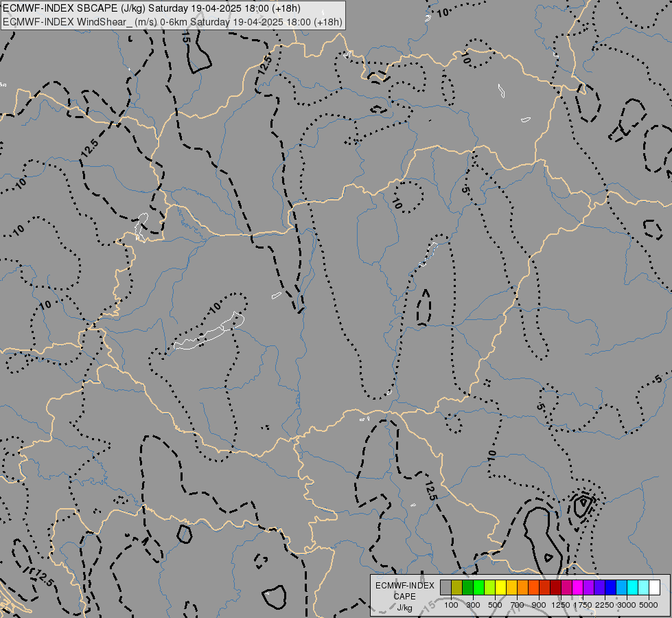Screen dimensions: 672x618
Task: Select the bright green legend swatch
Action: 478,588
